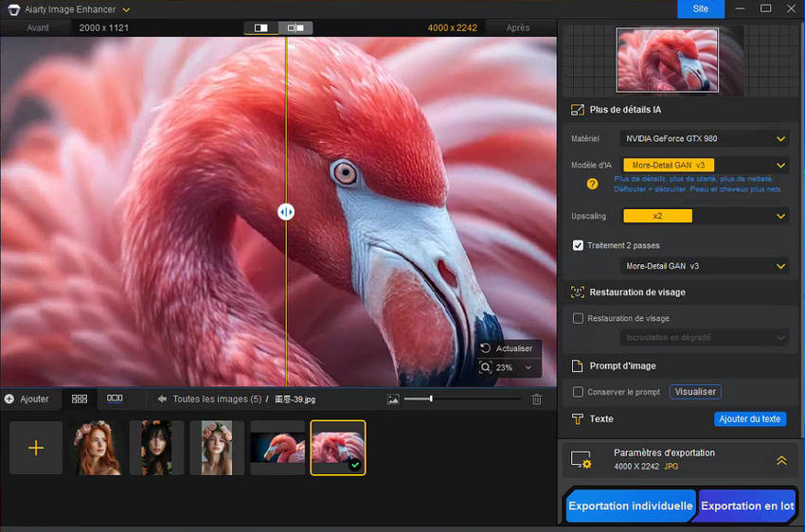Enable the Restauration de visage checkbox
The height and width of the screenshot is (532, 805).
coord(578,319)
